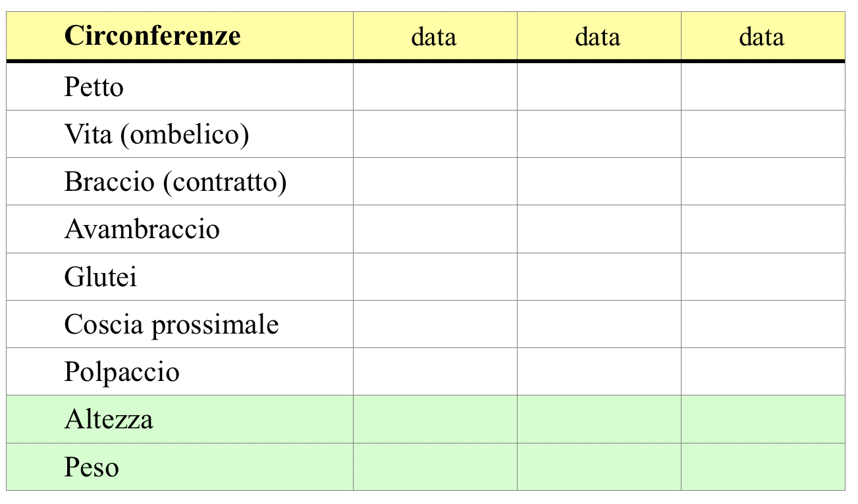Screen dimensions: 858x504
Task: Select the middle data column header
Action: [x=598, y=36]
